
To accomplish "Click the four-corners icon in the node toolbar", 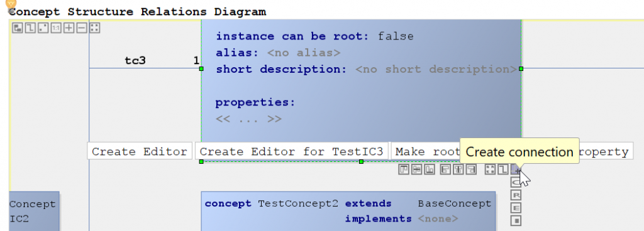I will (x=491, y=169).
